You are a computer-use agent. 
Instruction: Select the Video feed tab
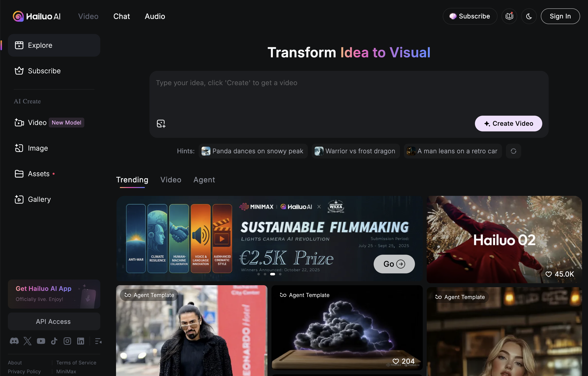click(x=171, y=180)
